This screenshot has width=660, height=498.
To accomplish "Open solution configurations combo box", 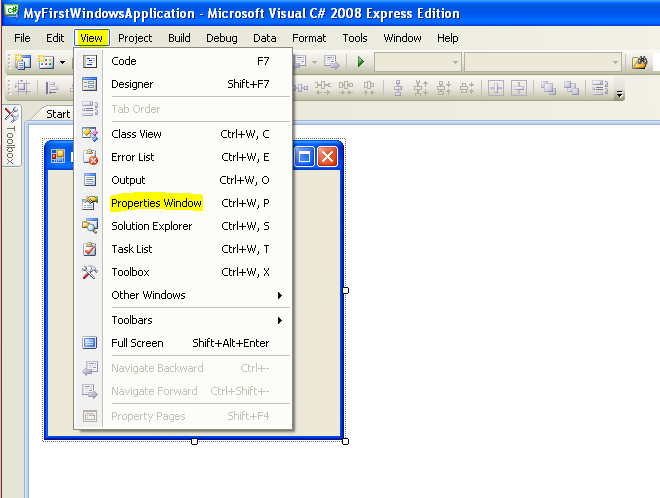I will pyautogui.click(x=418, y=62).
